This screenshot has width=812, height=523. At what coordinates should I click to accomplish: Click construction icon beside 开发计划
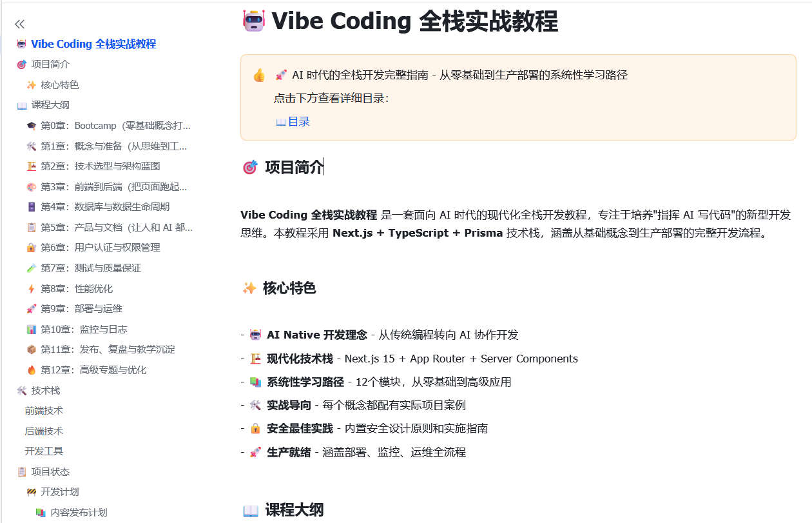tap(31, 492)
